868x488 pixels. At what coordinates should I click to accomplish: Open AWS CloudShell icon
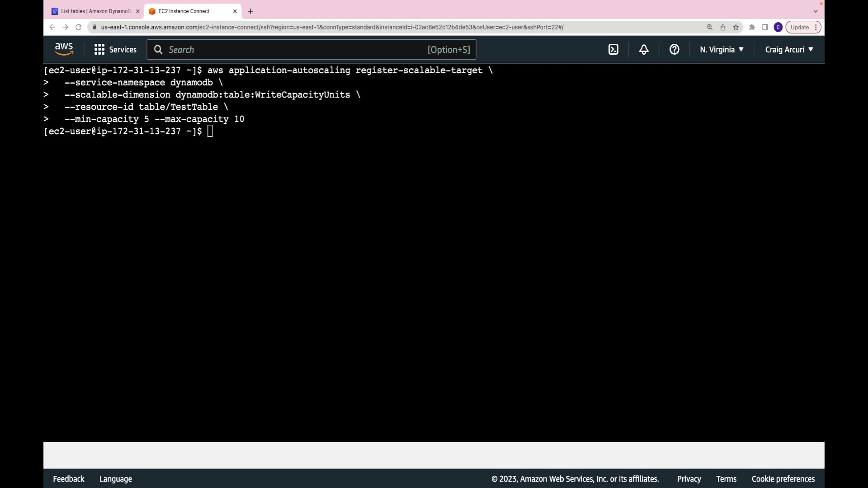613,50
